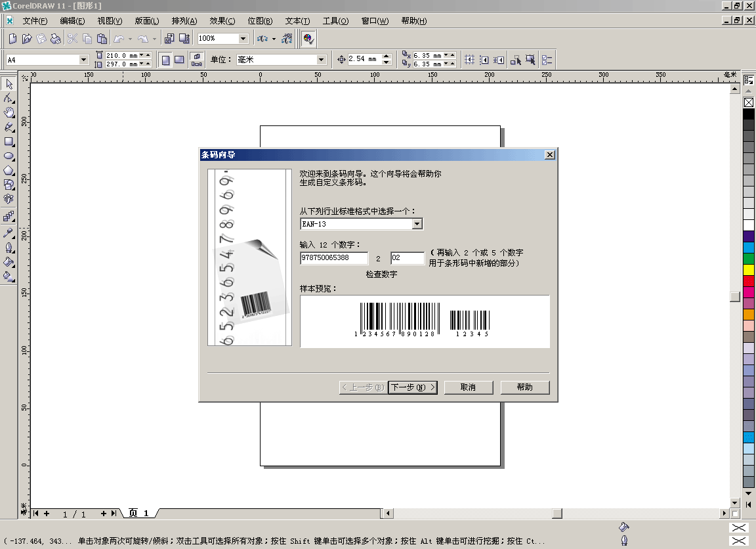This screenshot has height=549, width=756.
Task: Open the 效果(C) menu
Action: 222,21
